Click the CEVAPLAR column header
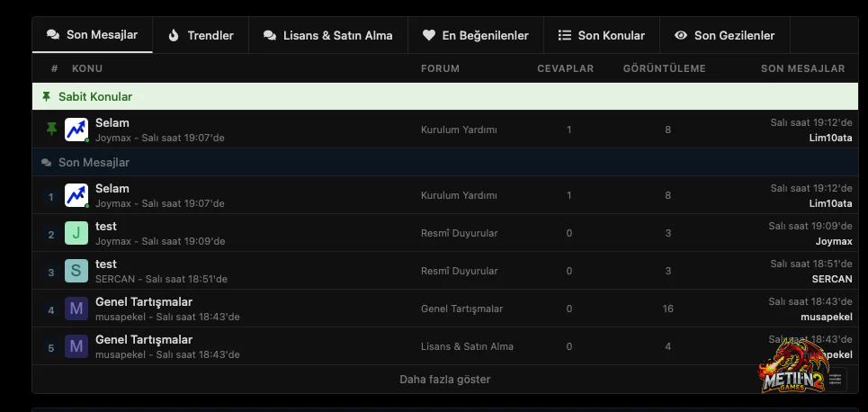This screenshot has height=412, width=868. [x=565, y=68]
